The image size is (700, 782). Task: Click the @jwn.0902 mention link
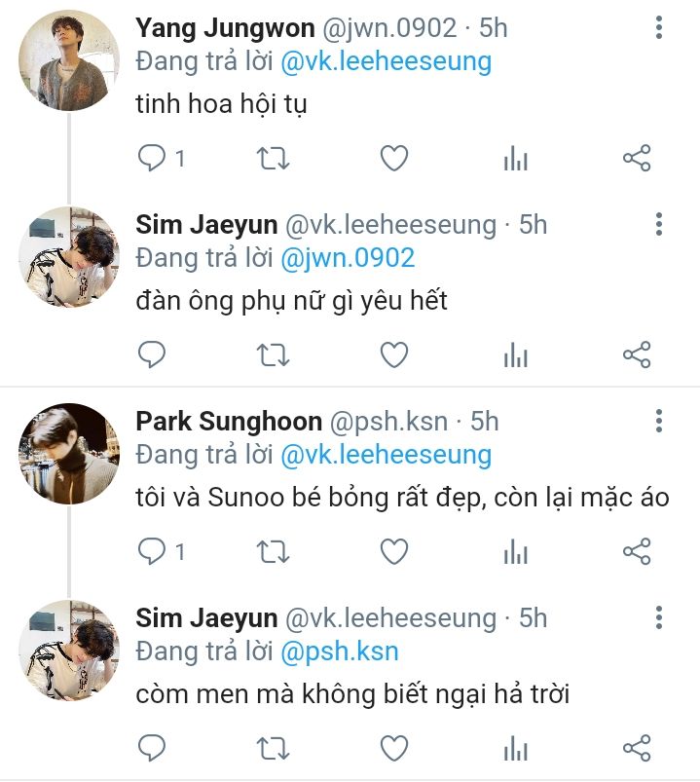pyautogui.click(x=348, y=258)
